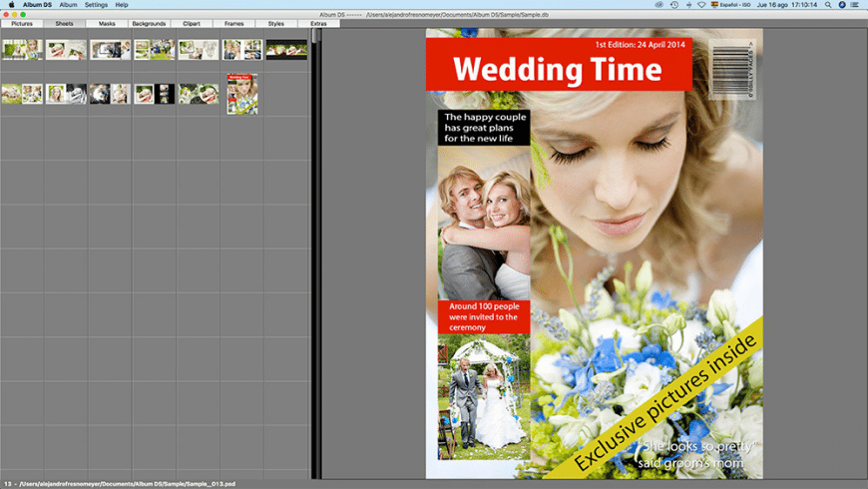Open the Album menu

click(68, 5)
